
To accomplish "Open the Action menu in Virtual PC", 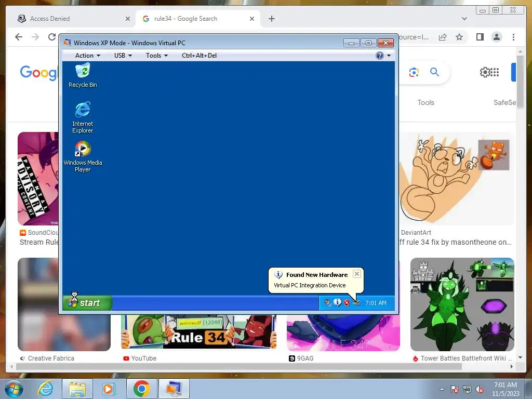I will pyautogui.click(x=87, y=55).
